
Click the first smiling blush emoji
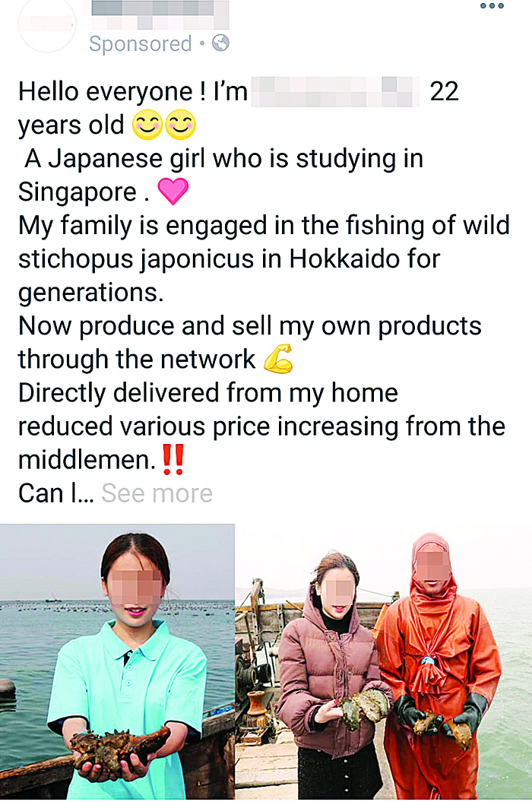(148, 125)
